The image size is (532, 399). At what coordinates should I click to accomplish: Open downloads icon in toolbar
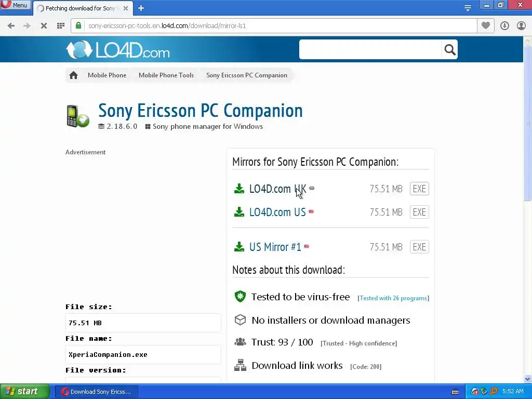(504, 26)
